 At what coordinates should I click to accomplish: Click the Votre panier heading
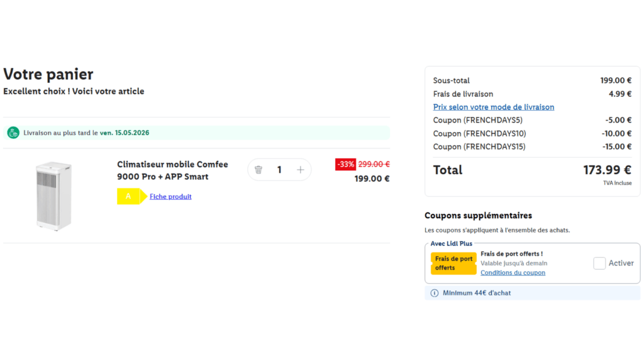(x=48, y=74)
